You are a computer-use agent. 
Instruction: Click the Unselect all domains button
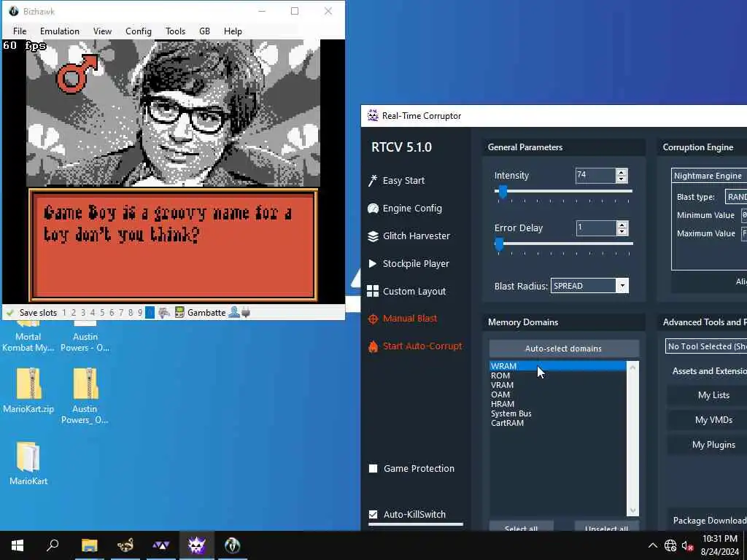(x=606, y=526)
